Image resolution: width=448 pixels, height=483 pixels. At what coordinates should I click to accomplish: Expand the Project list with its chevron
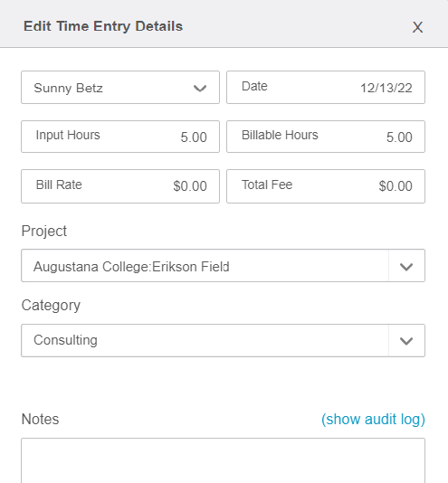tap(406, 267)
